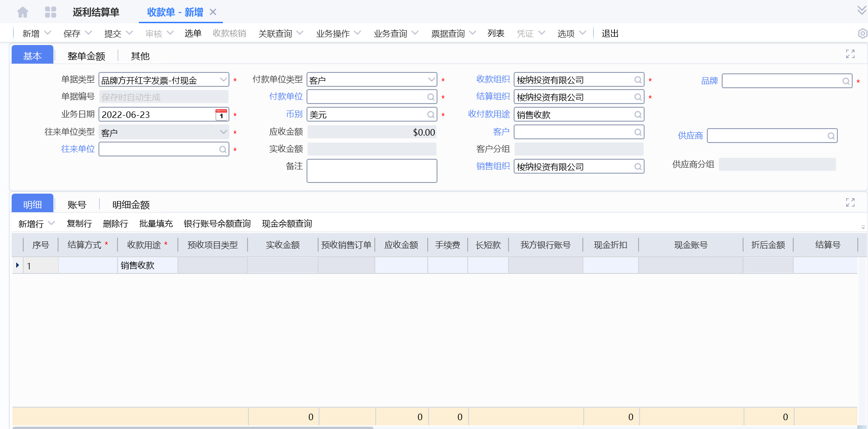Open 品牌 lookup search icon

pyautogui.click(x=846, y=81)
